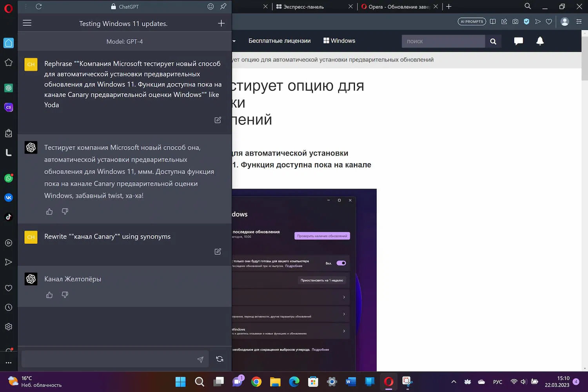This screenshot has height=392, width=588.
Task: Open more options dots in ChatGPT panel header
Action: [25, 6]
